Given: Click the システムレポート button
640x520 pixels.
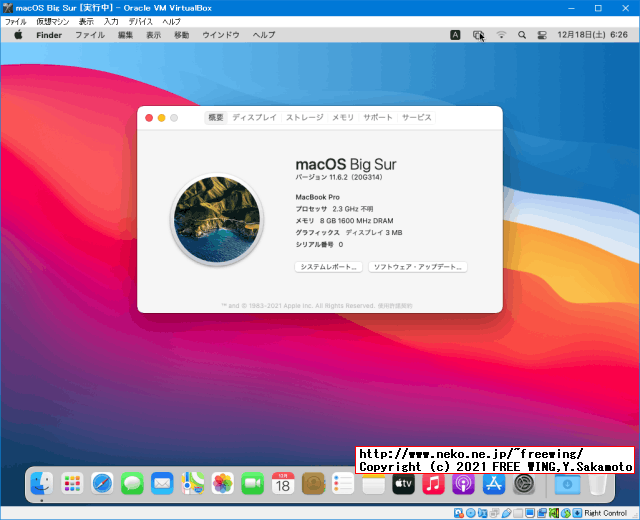Looking at the screenshot, I should pyautogui.click(x=329, y=267).
